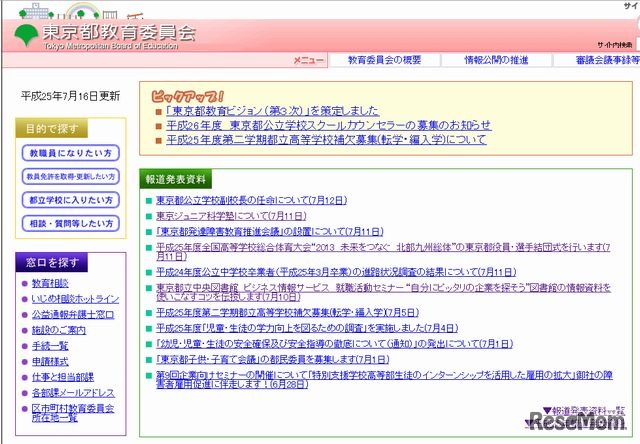Open 第二学期都立高等学校補欠募集(7月5日) press link

(x=287, y=313)
